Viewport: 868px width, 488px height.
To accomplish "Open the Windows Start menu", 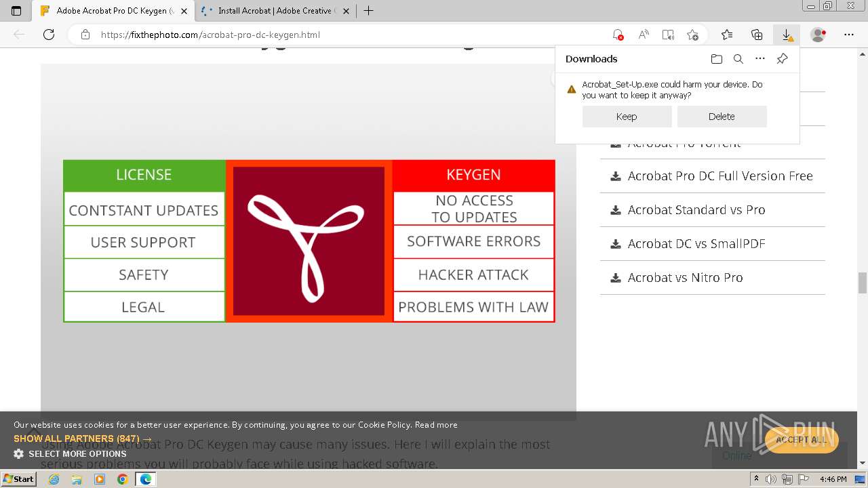I will point(18,479).
